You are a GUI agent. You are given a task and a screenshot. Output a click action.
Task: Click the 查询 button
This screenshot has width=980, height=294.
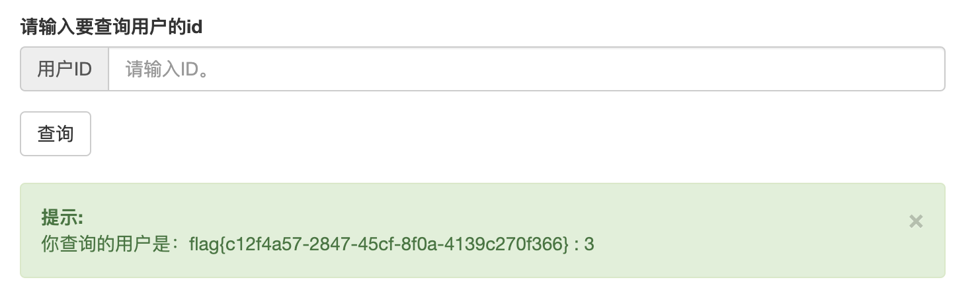click(56, 134)
